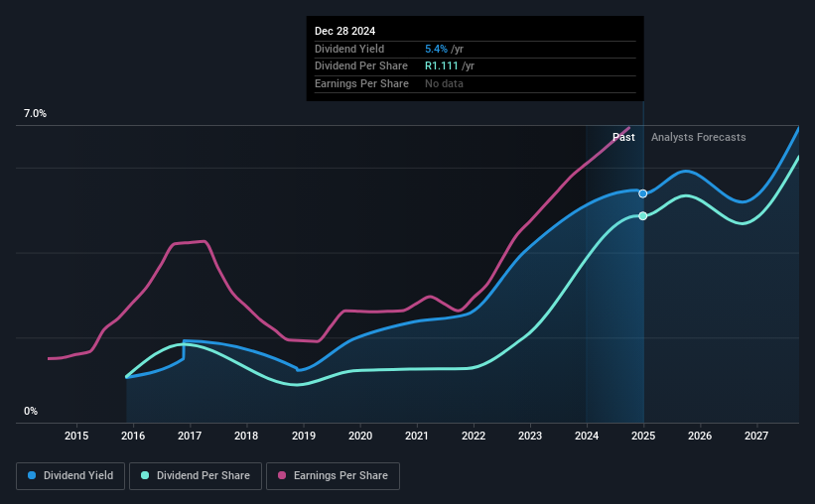Click the blue dot in Dividend Yield legend

click(32, 475)
